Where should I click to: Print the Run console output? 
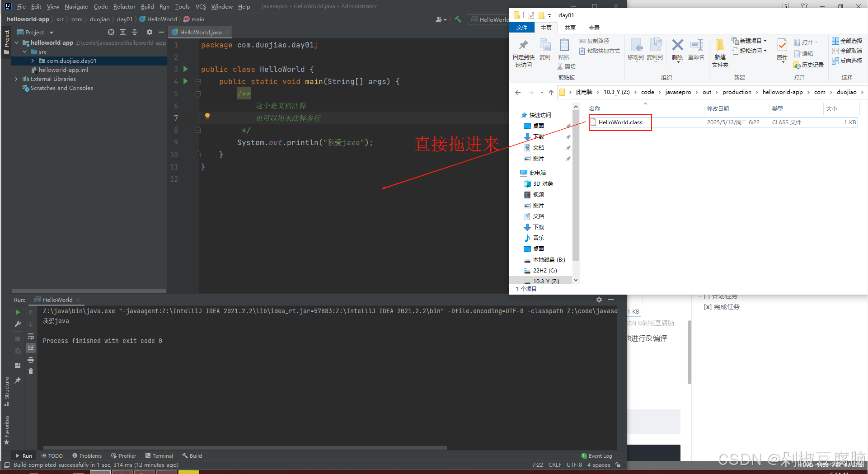coord(31,360)
